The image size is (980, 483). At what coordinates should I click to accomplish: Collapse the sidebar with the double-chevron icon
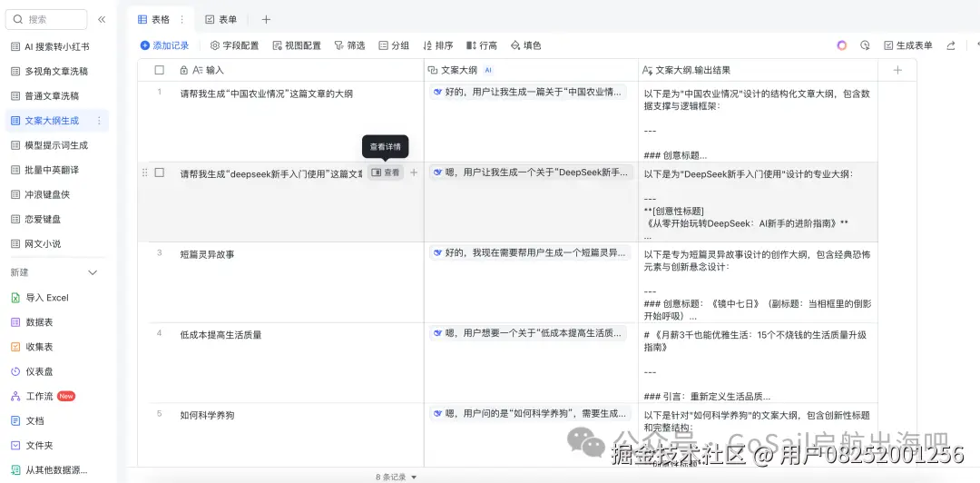(x=102, y=19)
